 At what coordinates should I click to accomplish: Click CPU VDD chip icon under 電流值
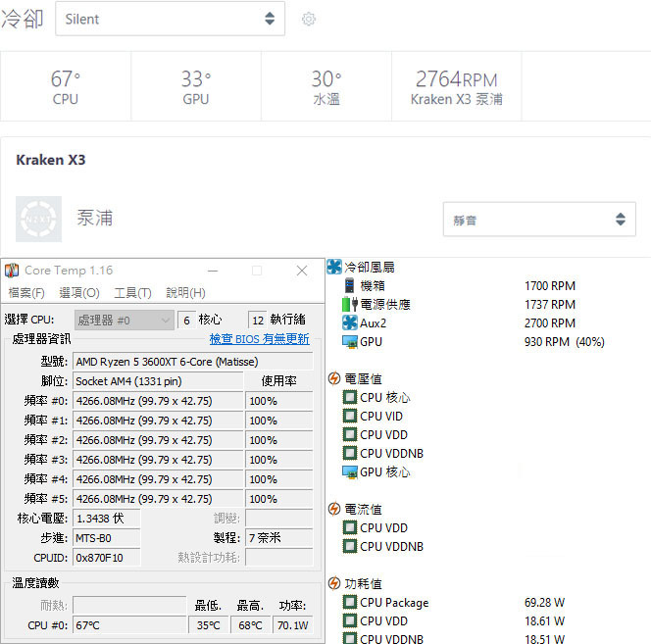[x=350, y=527]
